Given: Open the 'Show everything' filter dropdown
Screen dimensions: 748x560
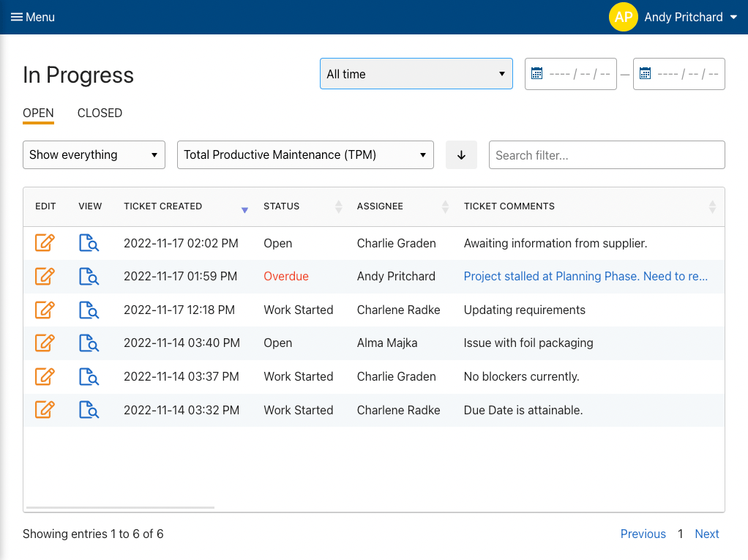Looking at the screenshot, I should click(94, 154).
